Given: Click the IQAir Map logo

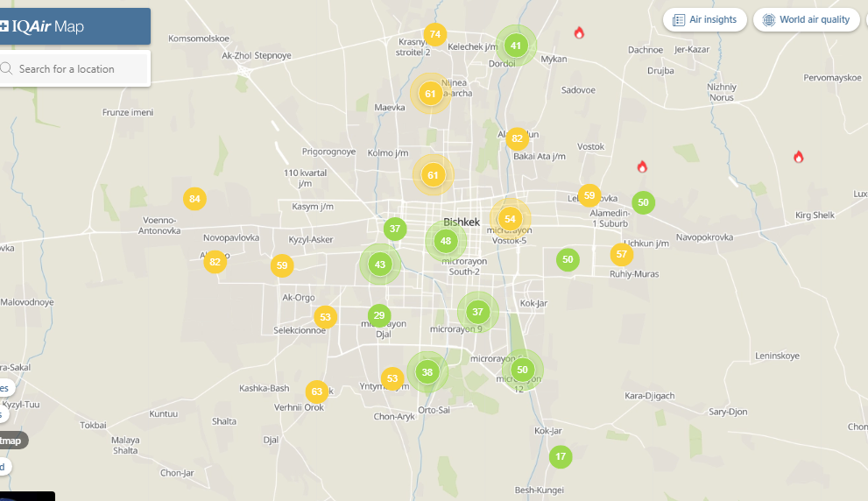Looking at the screenshot, I should [42, 26].
